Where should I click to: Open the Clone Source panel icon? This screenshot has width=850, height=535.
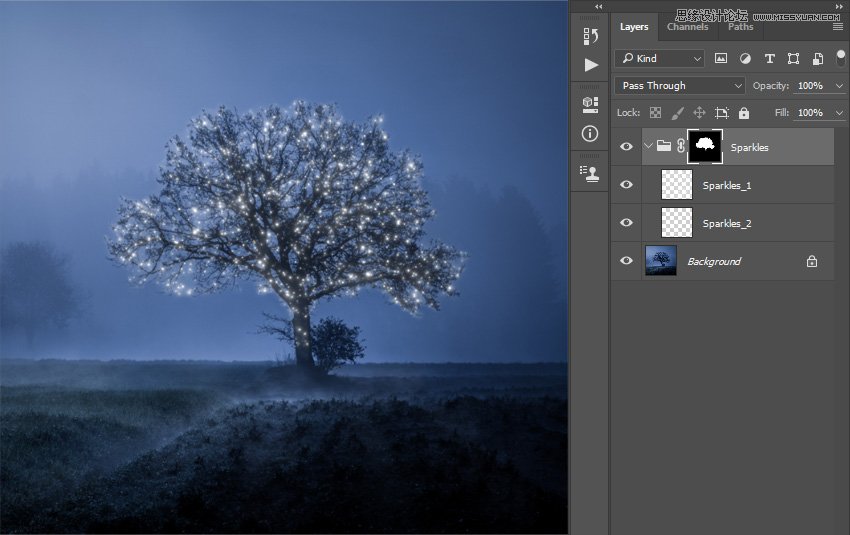[x=591, y=172]
